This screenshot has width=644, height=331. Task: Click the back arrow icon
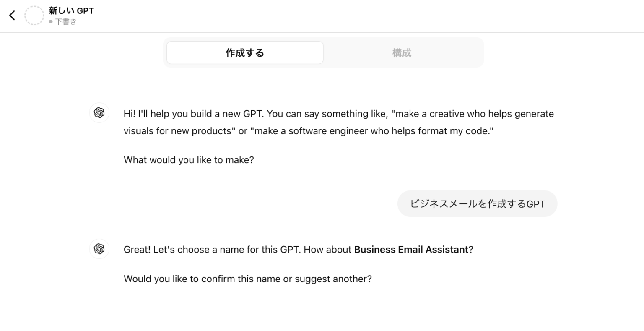tap(12, 16)
